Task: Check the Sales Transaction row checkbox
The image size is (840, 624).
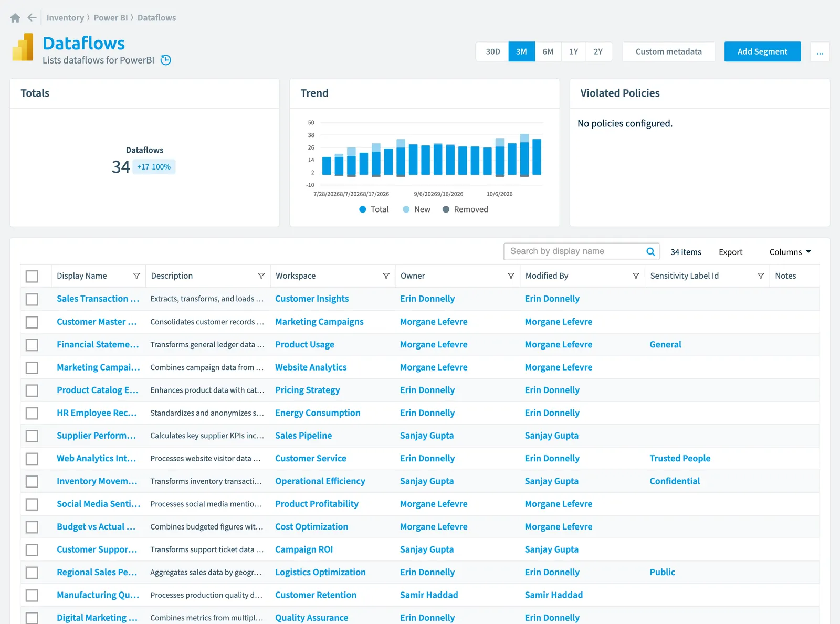Action: point(32,299)
